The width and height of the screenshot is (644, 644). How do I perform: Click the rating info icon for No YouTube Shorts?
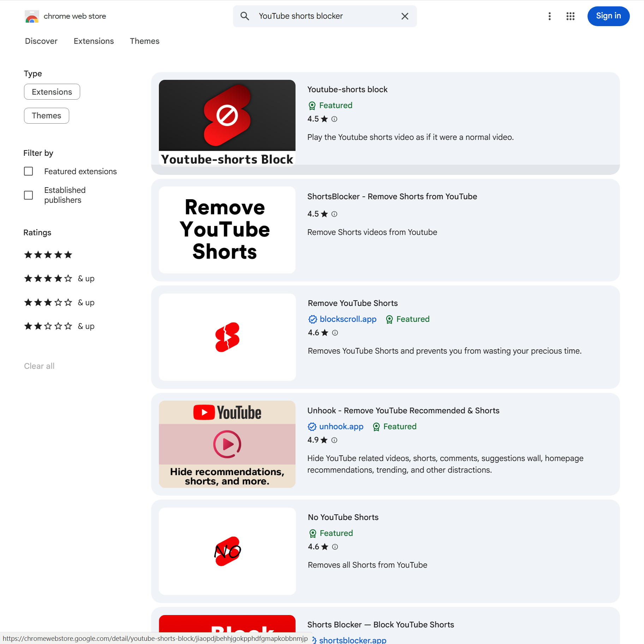click(335, 547)
